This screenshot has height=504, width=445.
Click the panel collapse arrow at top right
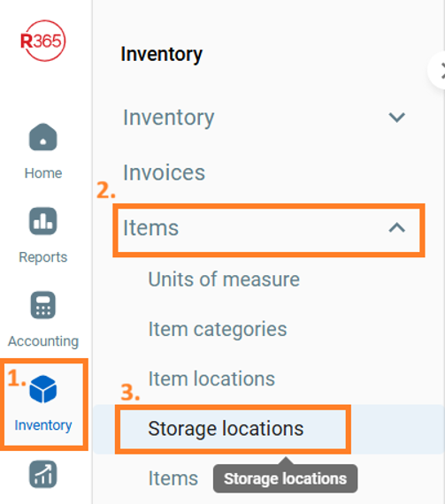[x=439, y=70]
